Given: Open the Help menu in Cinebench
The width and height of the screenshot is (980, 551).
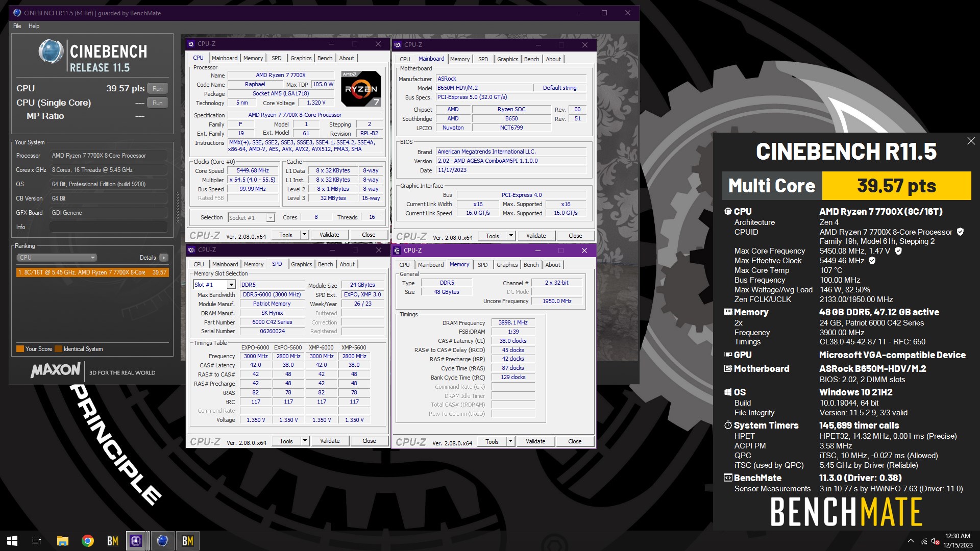Looking at the screenshot, I should (34, 26).
